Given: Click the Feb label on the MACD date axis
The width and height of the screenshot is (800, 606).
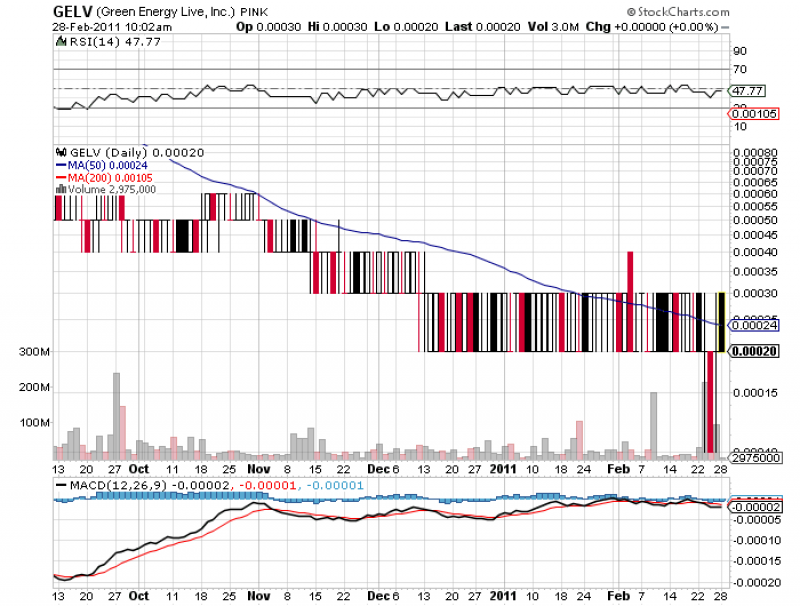Looking at the screenshot, I should pos(618,596).
